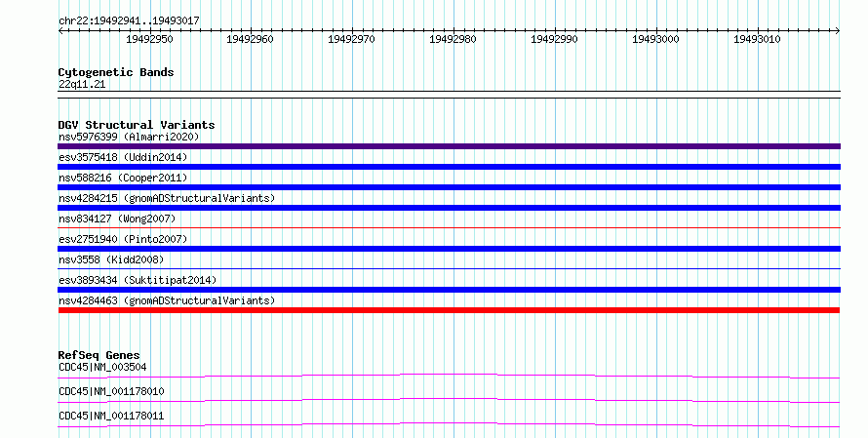Image resolution: width=868 pixels, height=438 pixels.
Task: Select the DGV Structural Variants track title
Action: 137,125
